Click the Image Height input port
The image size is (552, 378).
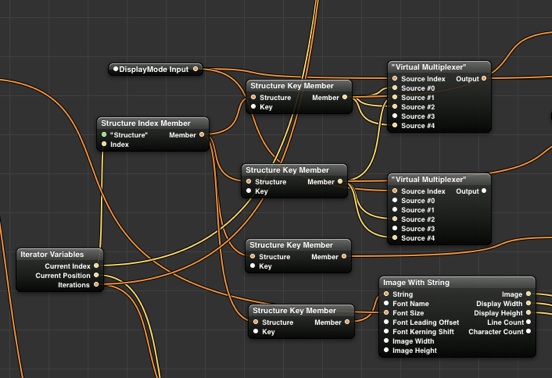(x=386, y=350)
